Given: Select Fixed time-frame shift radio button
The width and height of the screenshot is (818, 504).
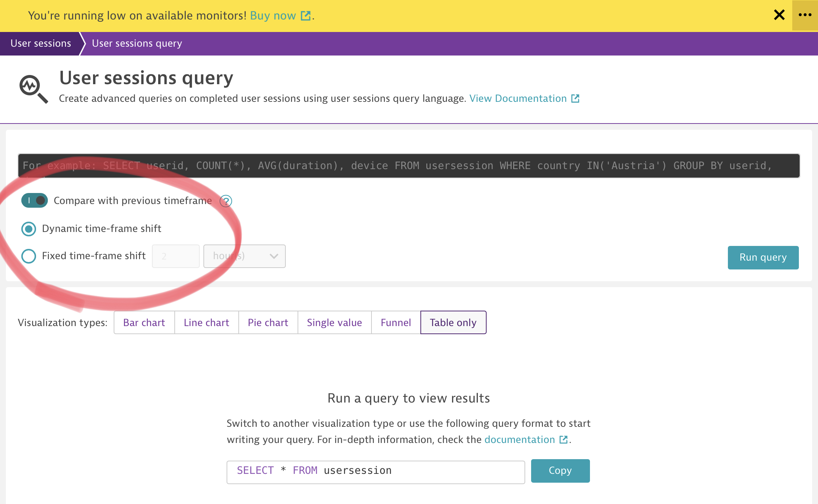Looking at the screenshot, I should [29, 256].
